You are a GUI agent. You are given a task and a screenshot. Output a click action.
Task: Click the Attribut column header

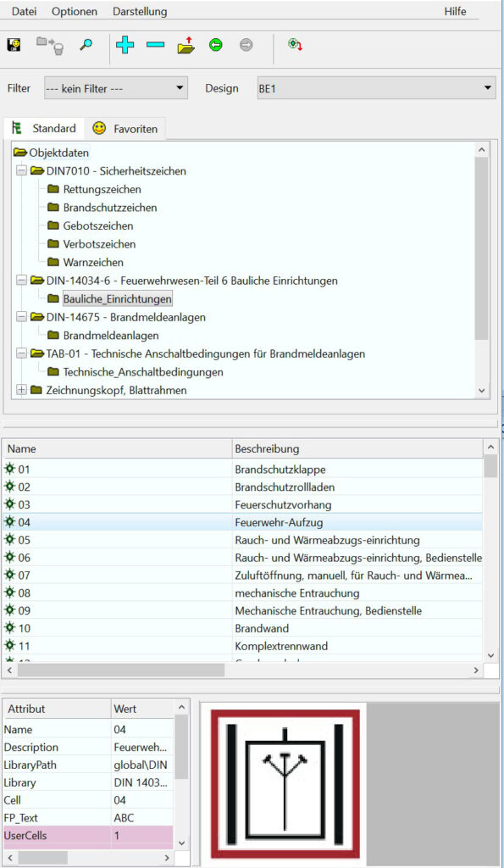pyautogui.click(x=57, y=709)
